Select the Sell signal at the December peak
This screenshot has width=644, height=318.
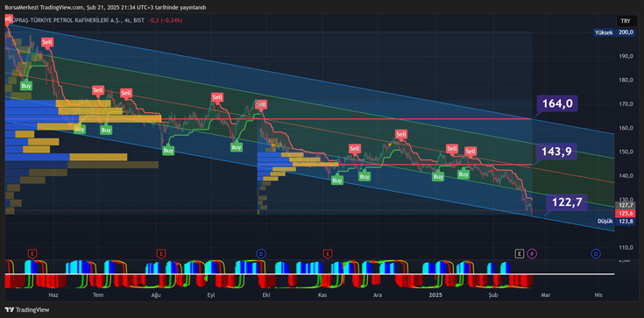pyautogui.click(x=401, y=134)
